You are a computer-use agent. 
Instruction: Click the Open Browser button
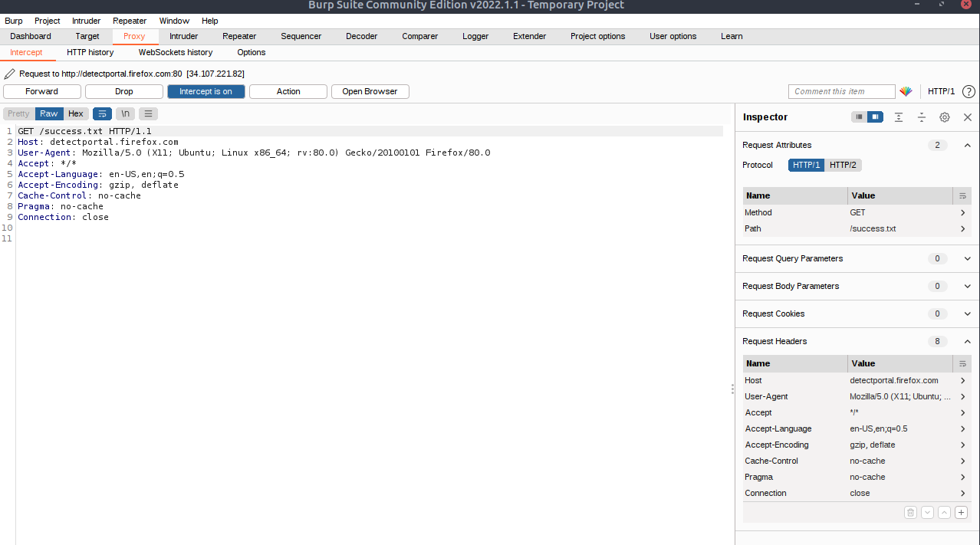click(x=370, y=91)
